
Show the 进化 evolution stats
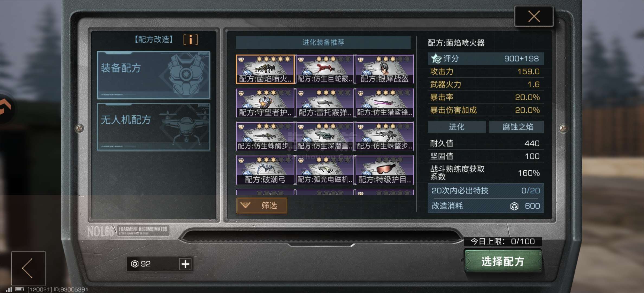point(456,127)
